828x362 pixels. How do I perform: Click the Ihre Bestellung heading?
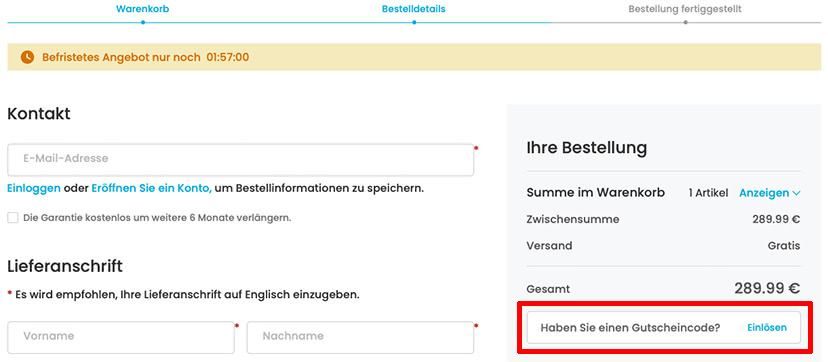pos(587,148)
